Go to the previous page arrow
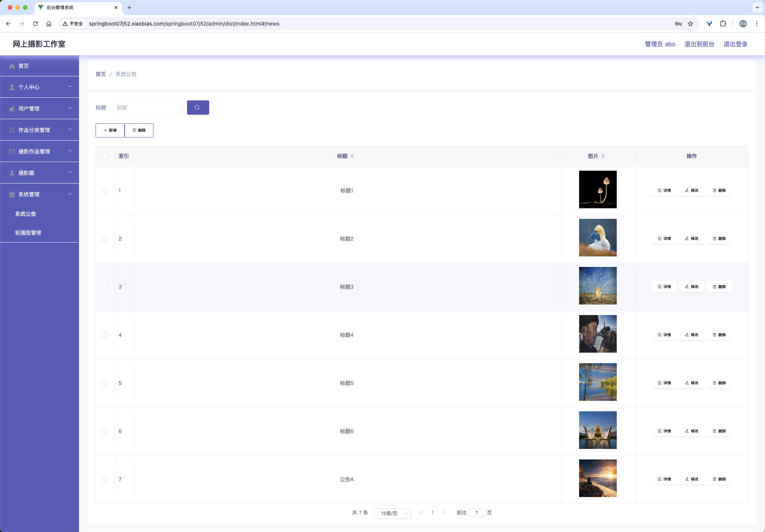The image size is (765, 532). pyautogui.click(x=421, y=512)
